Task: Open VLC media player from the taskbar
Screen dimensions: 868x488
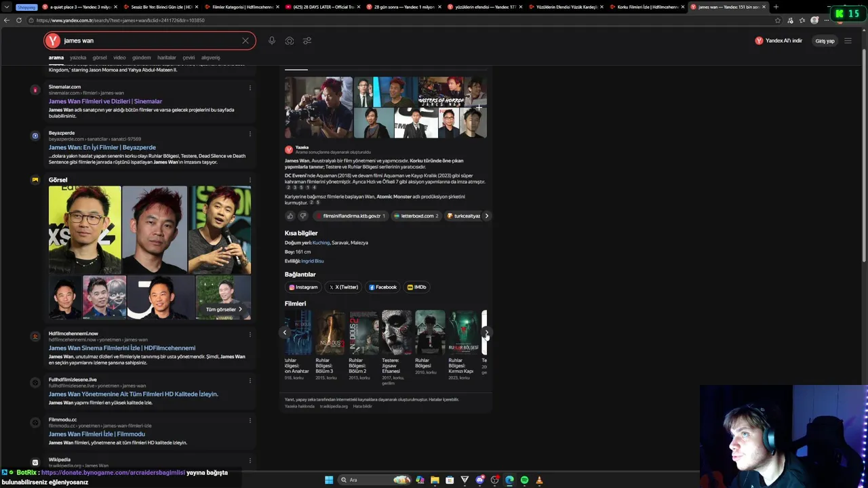Action: coord(539,480)
